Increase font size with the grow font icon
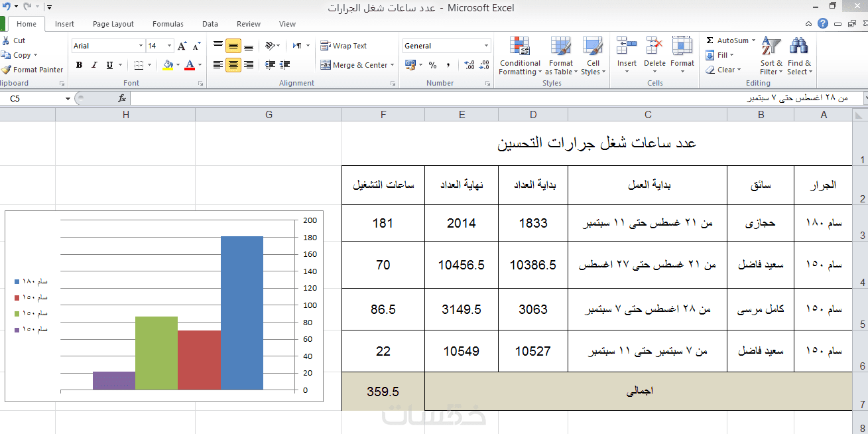This screenshot has width=868, height=434. 182,46
